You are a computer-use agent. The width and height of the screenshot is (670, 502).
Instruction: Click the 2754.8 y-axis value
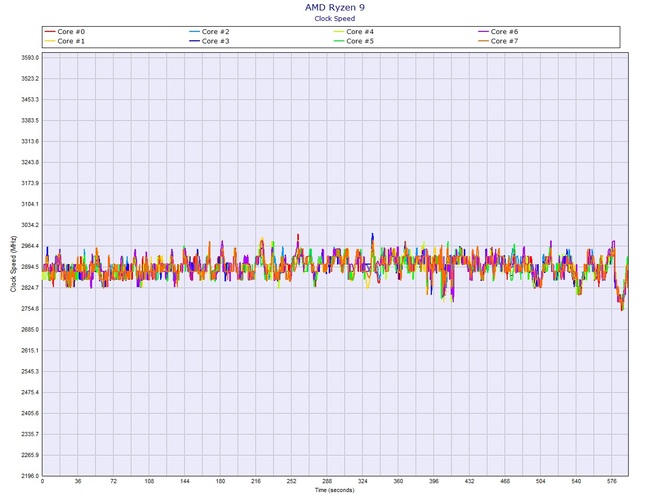pyautogui.click(x=30, y=309)
